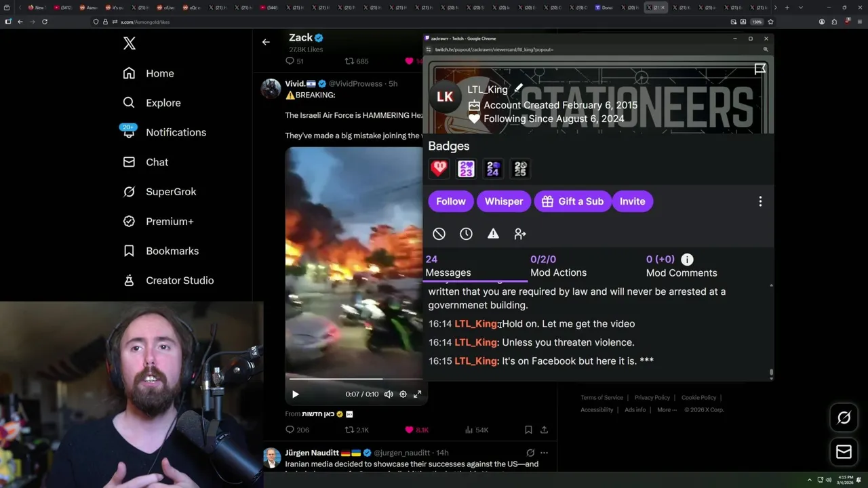The image size is (868, 488).
Task: Go to Home in X sidebar
Action: click(x=149, y=73)
